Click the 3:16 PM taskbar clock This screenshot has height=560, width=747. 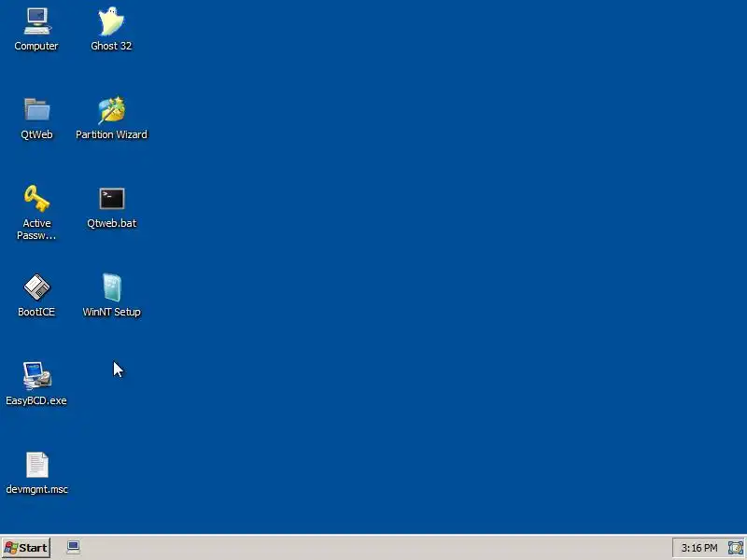click(x=698, y=548)
